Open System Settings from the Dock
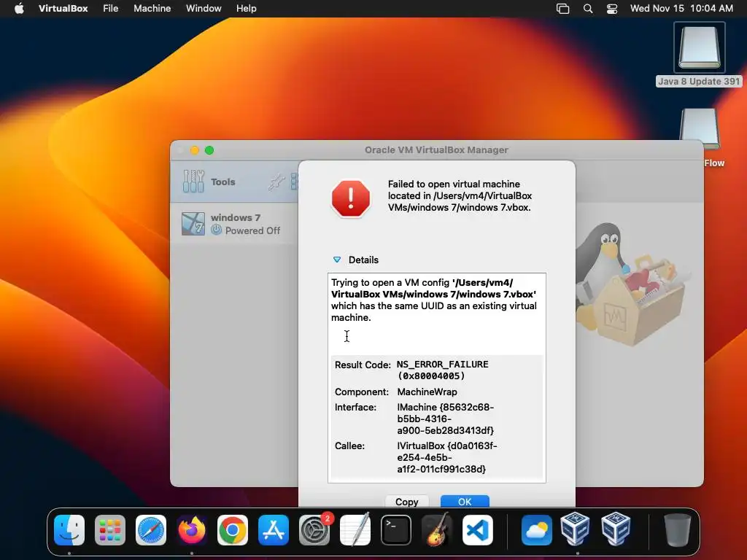The width and height of the screenshot is (747, 560). pos(314,530)
